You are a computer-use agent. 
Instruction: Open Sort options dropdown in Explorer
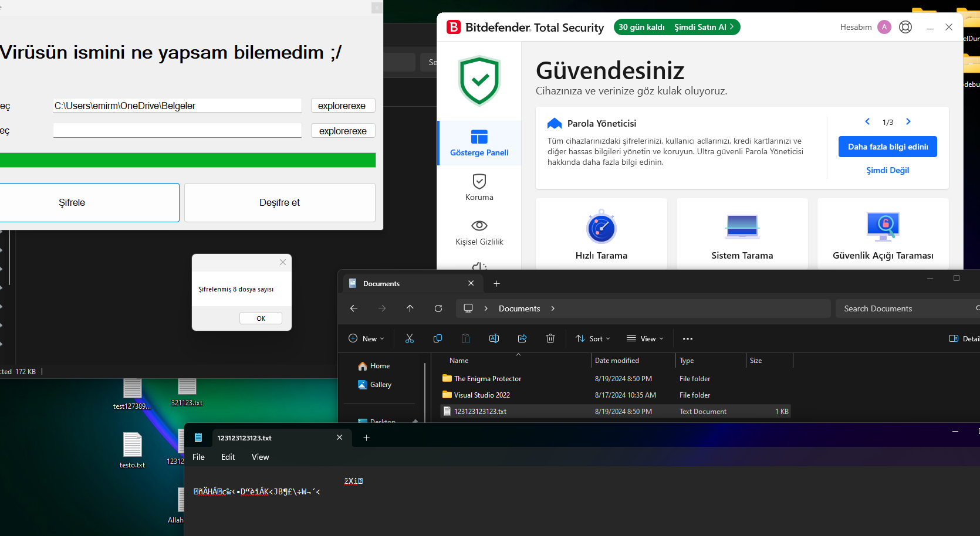593,338
